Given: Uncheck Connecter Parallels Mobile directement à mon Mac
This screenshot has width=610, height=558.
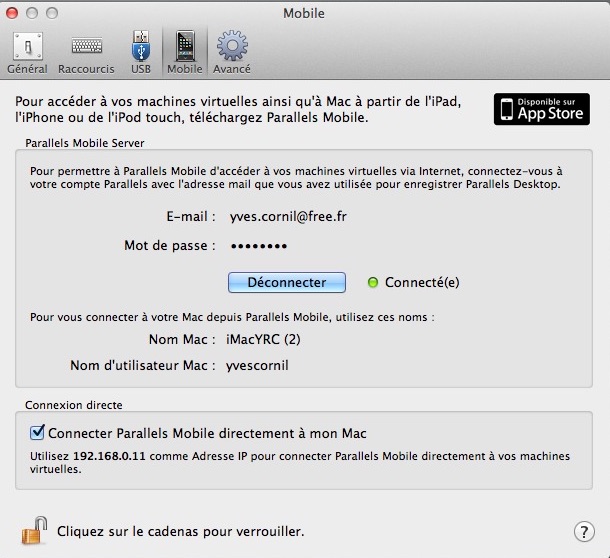Looking at the screenshot, I should click(37, 432).
